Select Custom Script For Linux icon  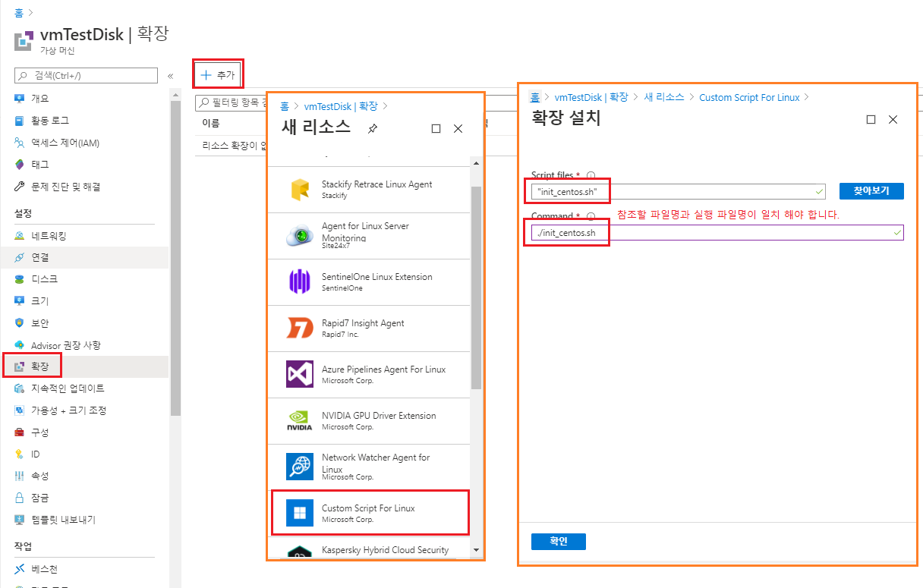[300, 513]
